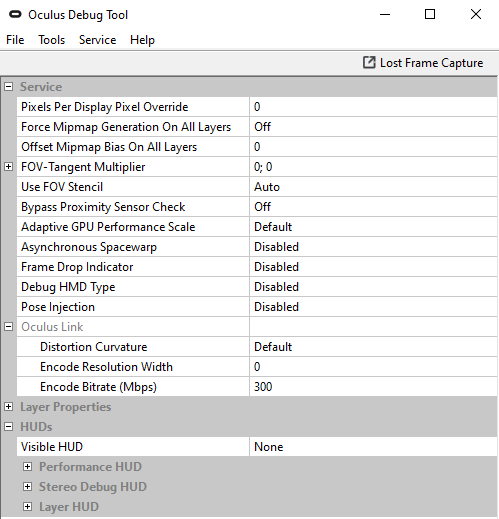Expand the FOV-Tangent Multiplier row
Screen dimensions: 499x519
click(x=9, y=167)
